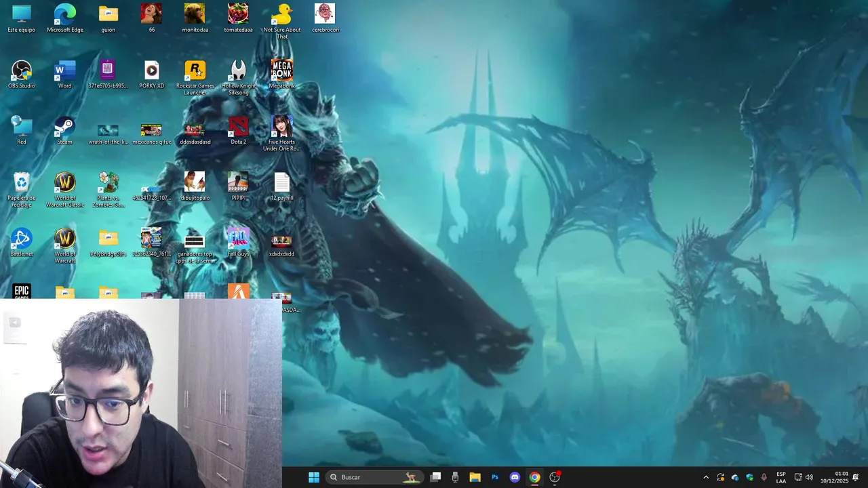
Task: Launch Fall Guys shortcut
Action: pos(238,243)
